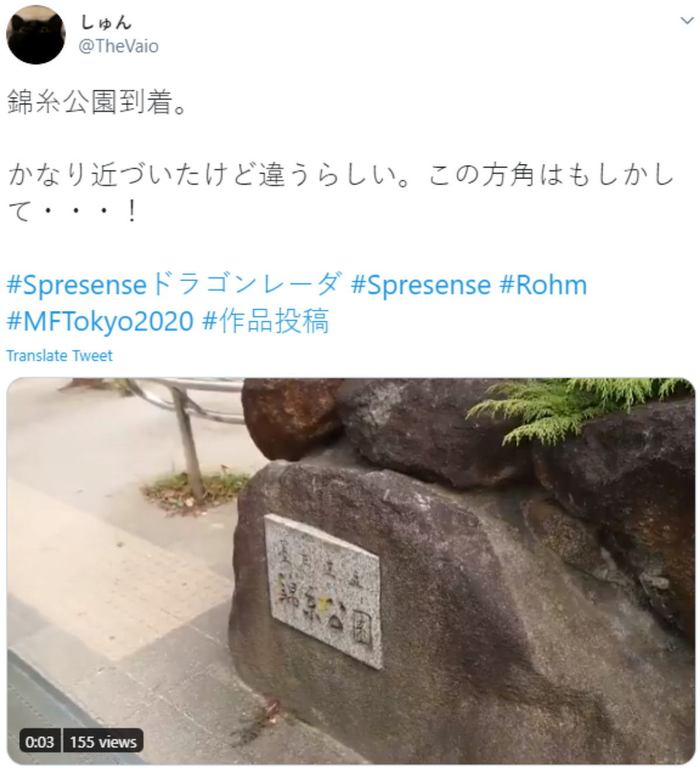The width and height of the screenshot is (700, 773).
Task: Click Translate Tweet
Action: (x=60, y=355)
